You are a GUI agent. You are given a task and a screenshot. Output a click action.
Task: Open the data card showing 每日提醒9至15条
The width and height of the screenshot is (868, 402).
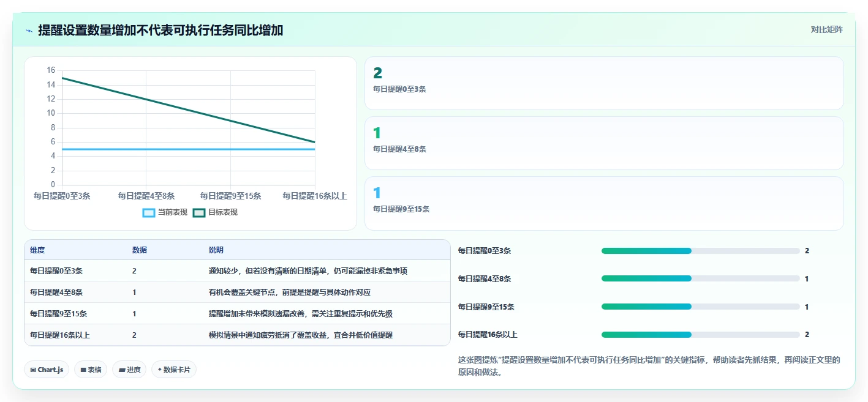point(604,203)
